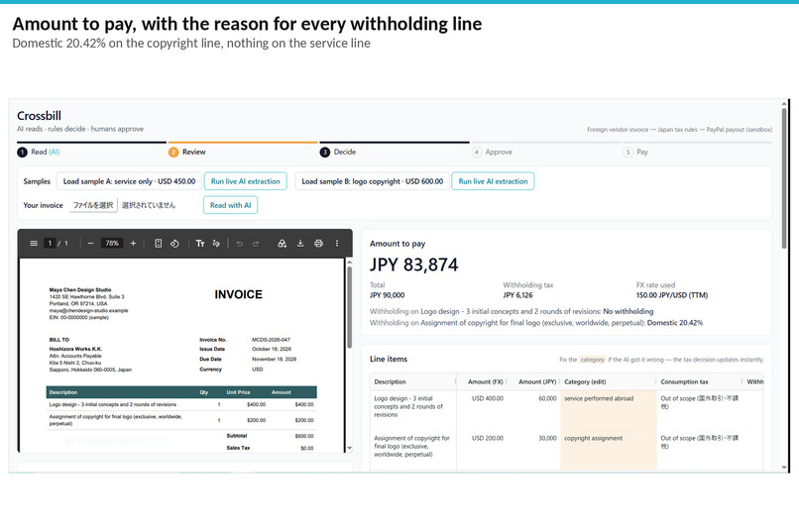Print the invoice PDF
Viewport: 799px width, 532px height.
click(x=318, y=244)
